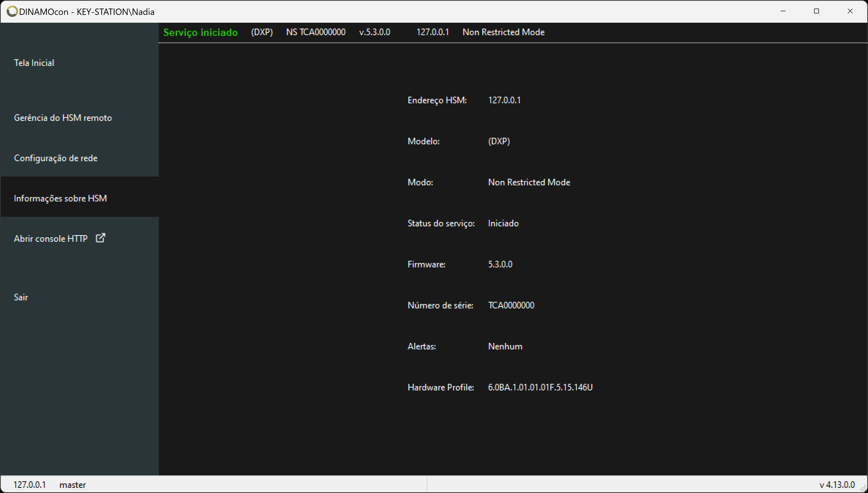Click the Firmware label
The width and height of the screenshot is (868, 493).
click(x=426, y=264)
